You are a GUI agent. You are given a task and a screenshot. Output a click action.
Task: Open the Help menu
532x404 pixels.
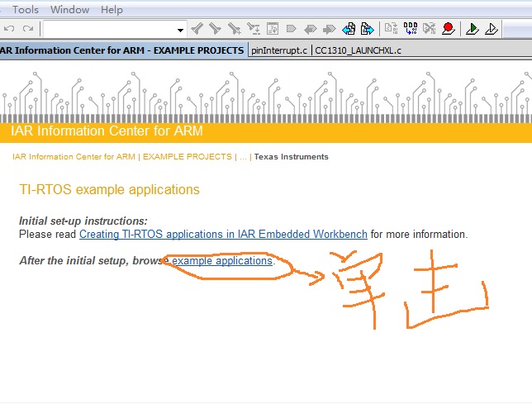tap(112, 9)
